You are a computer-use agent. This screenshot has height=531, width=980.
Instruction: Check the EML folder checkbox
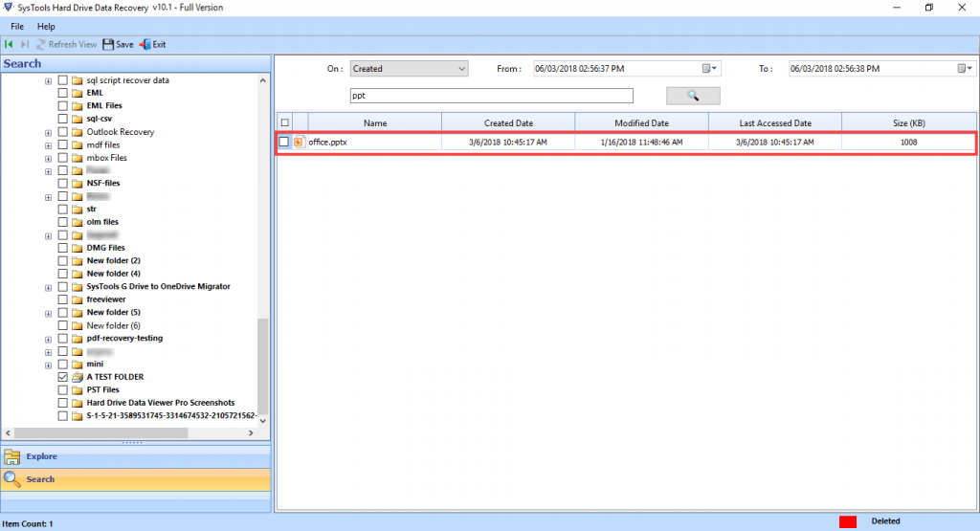(x=62, y=93)
